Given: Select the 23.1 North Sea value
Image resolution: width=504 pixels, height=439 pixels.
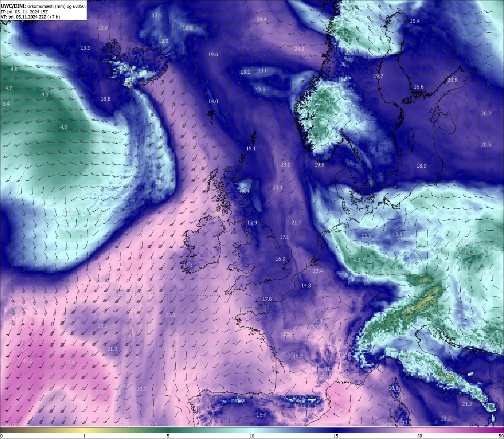Looking at the screenshot, I should tap(278, 188).
